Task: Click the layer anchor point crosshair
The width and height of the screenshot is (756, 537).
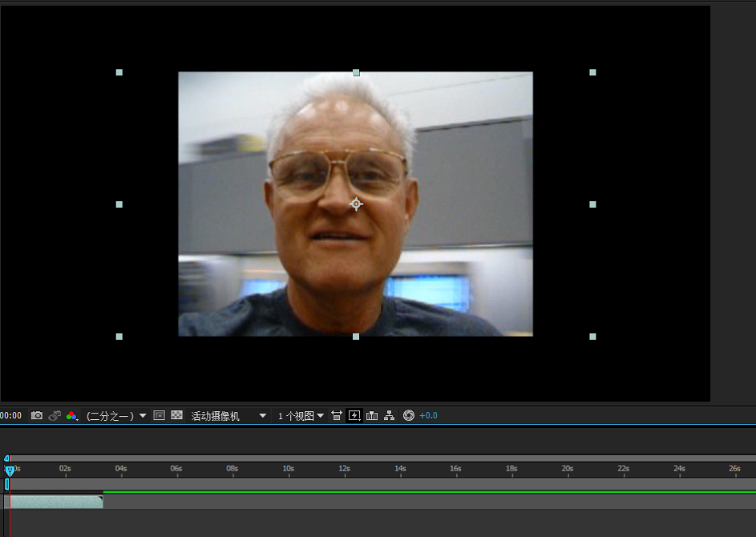Action: (x=356, y=204)
